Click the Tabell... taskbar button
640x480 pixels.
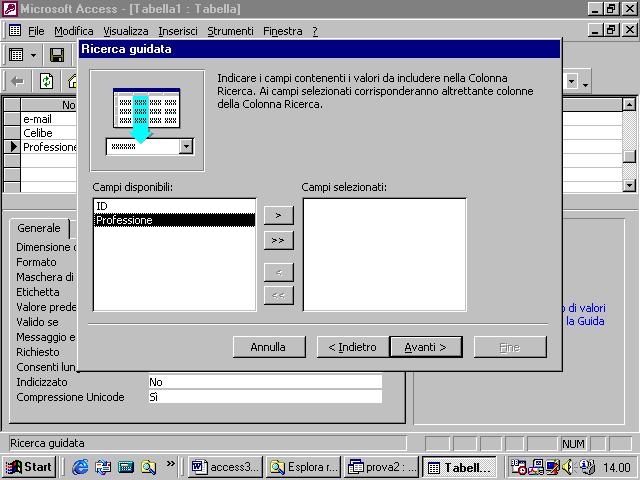[459, 467]
